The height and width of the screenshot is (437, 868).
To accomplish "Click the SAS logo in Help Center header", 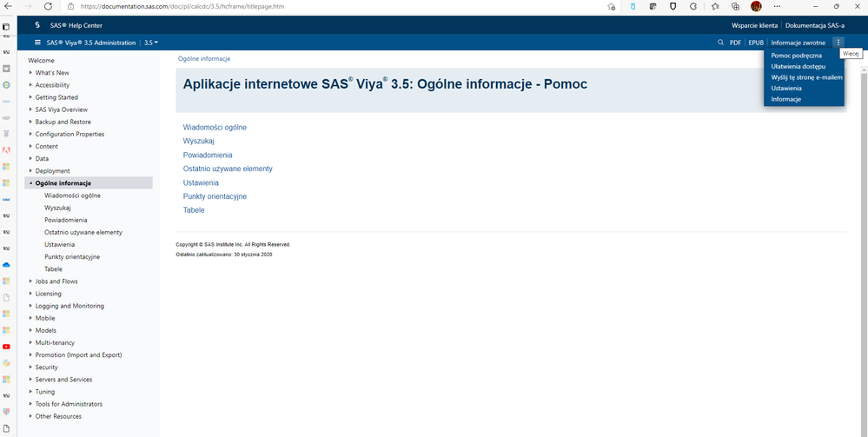I will point(37,25).
